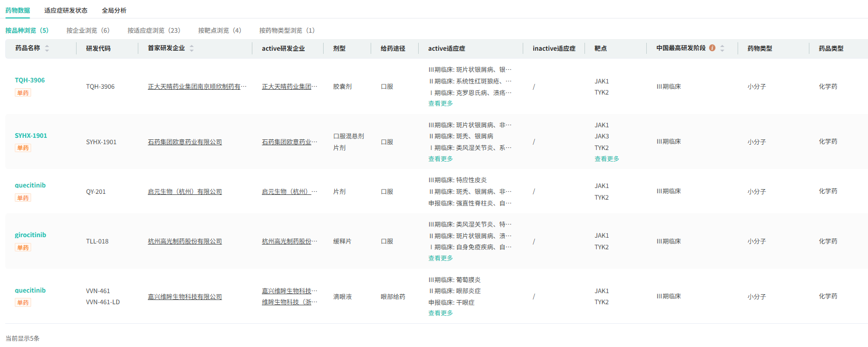The width and height of the screenshot is (868, 347).
Task: Sort by 首家研发企业 column arrows
Action: pyautogui.click(x=192, y=49)
